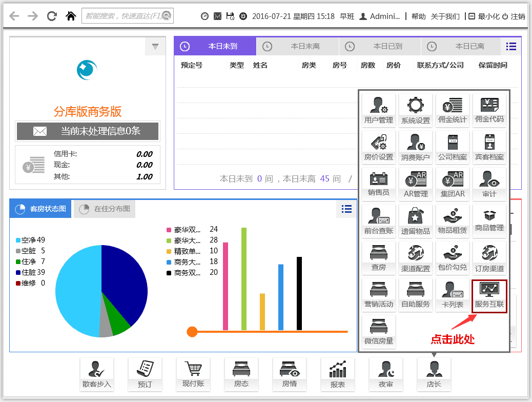Open 商品管理 goods management icon
Image resolution: width=532 pixels, height=402 pixels.
(489, 222)
